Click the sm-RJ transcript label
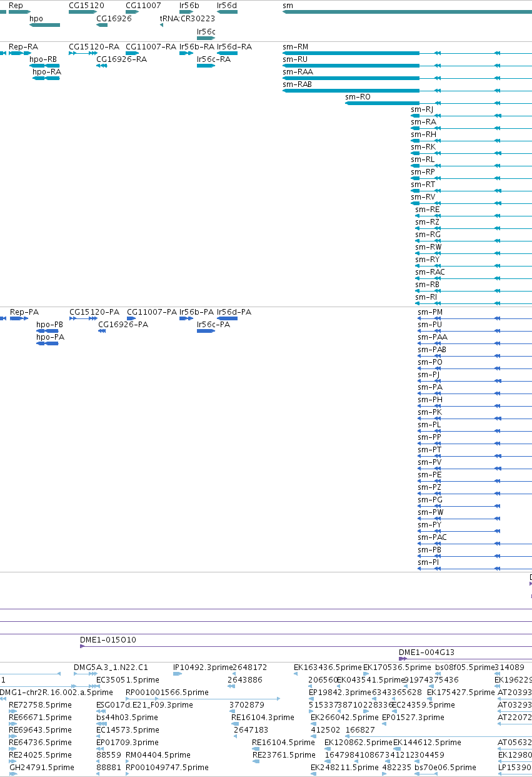532x777 pixels. (x=422, y=109)
